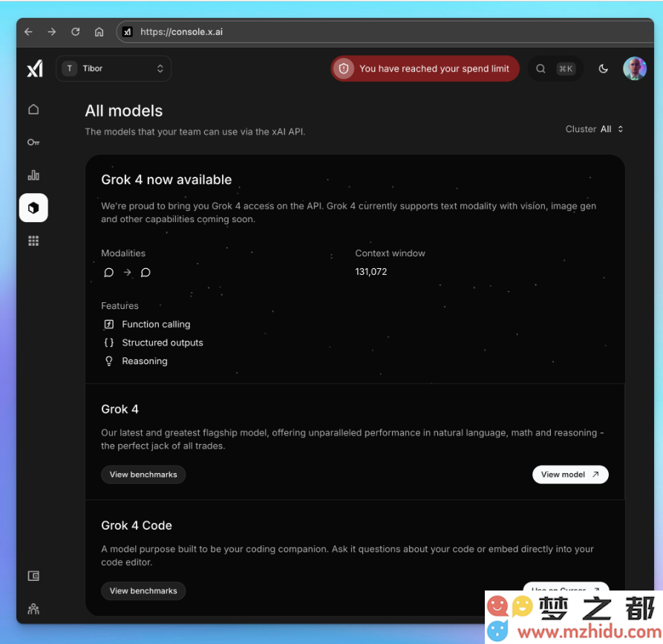The height and width of the screenshot is (644, 663).
Task: Click the Function calling feature icon
Action: click(x=108, y=324)
